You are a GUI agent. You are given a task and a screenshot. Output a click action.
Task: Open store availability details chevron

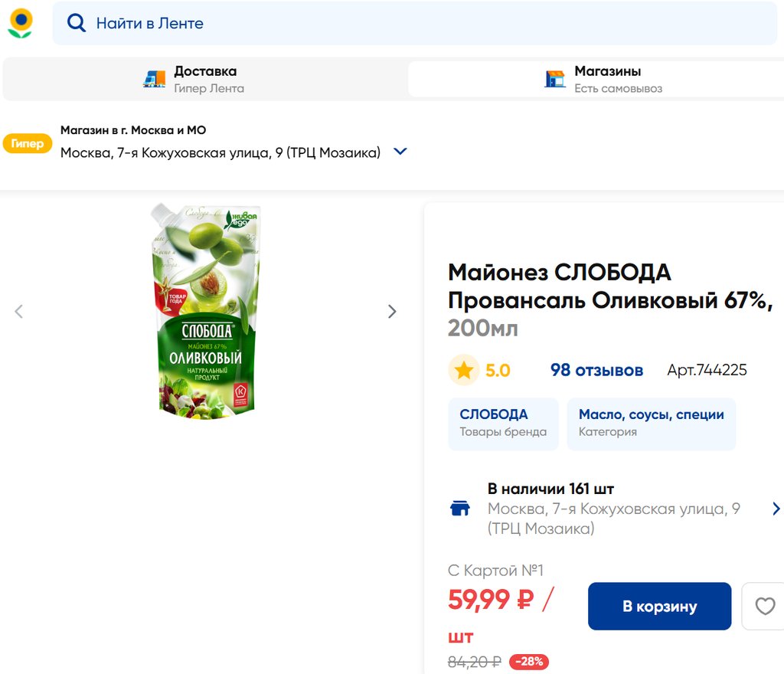click(776, 509)
